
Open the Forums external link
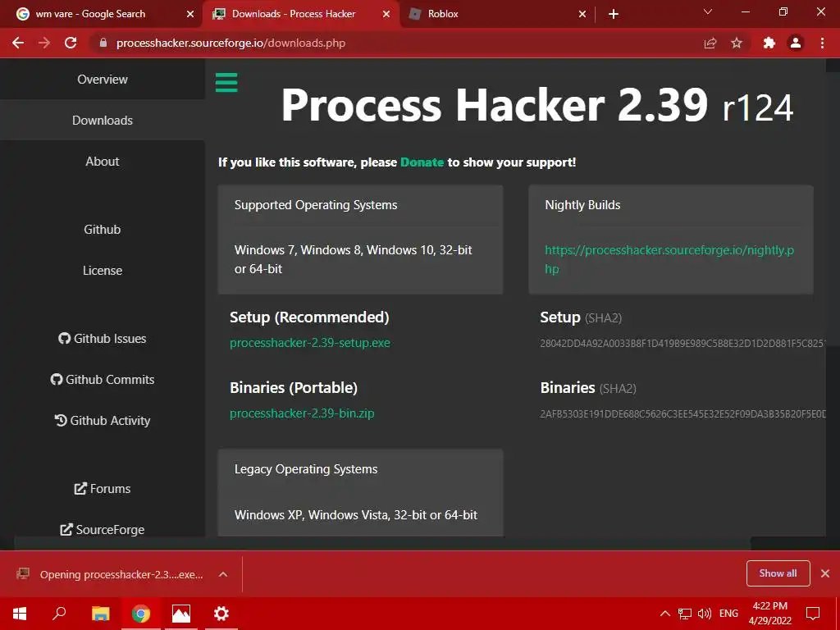pos(103,489)
